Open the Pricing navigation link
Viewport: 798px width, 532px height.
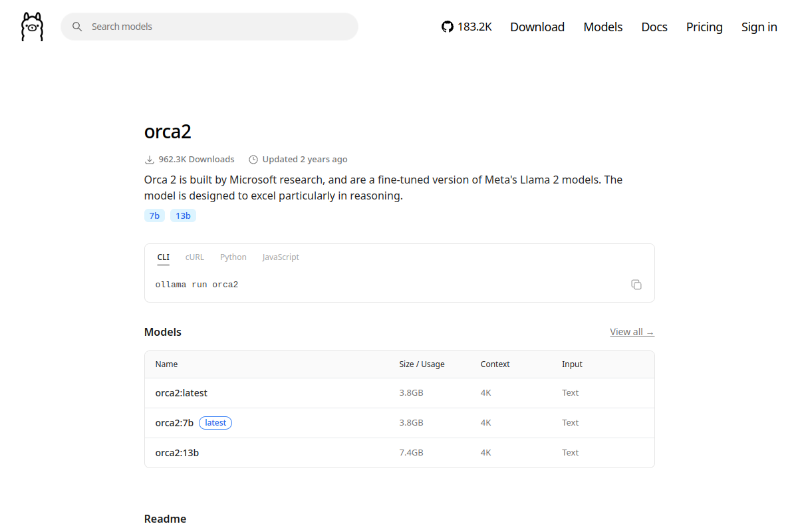click(x=704, y=27)
